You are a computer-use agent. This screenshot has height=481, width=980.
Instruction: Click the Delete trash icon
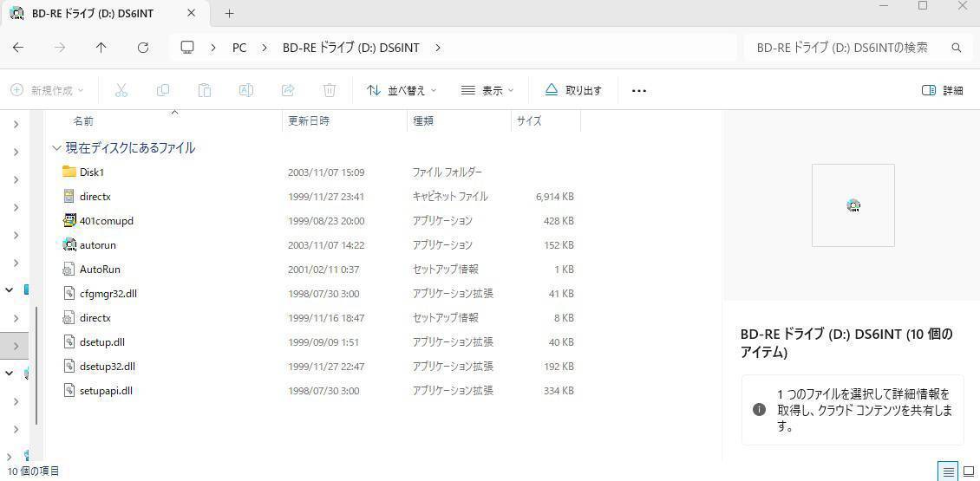tap(330, 91)
